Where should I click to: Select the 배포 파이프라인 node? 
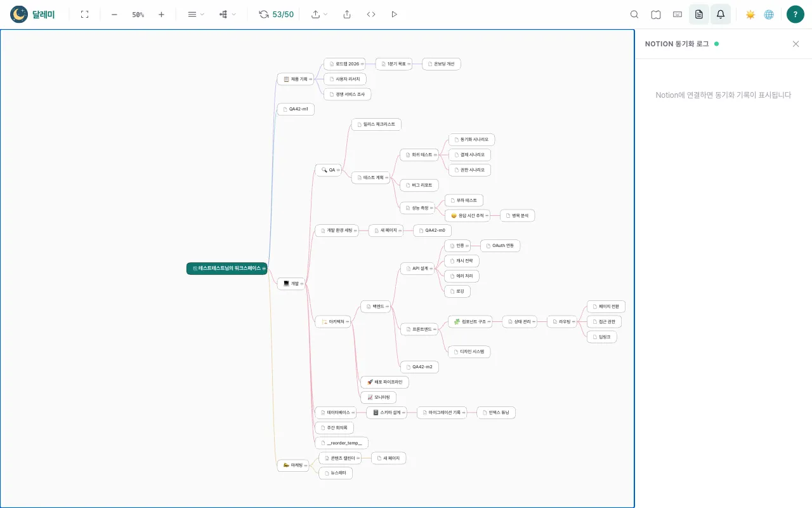click(x=384, y=382)
